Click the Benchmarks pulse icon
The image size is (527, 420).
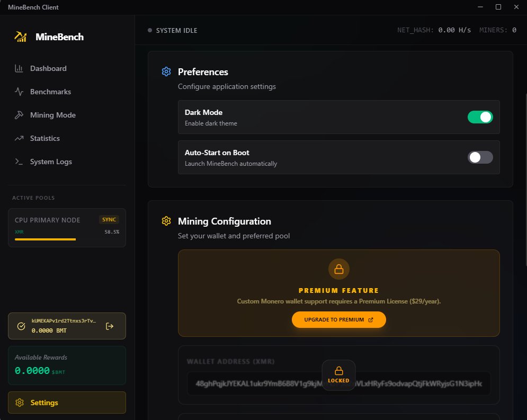(19, 92)
